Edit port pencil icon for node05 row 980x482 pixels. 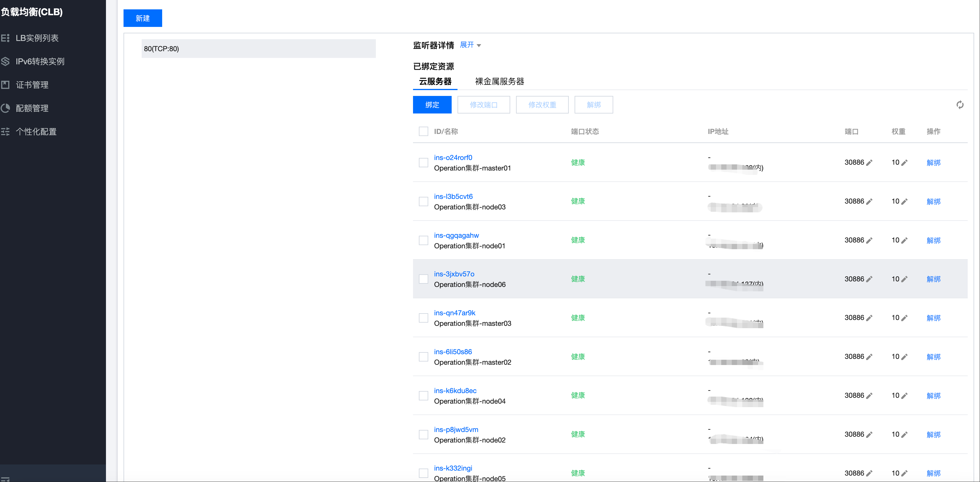tap(869, 473)
